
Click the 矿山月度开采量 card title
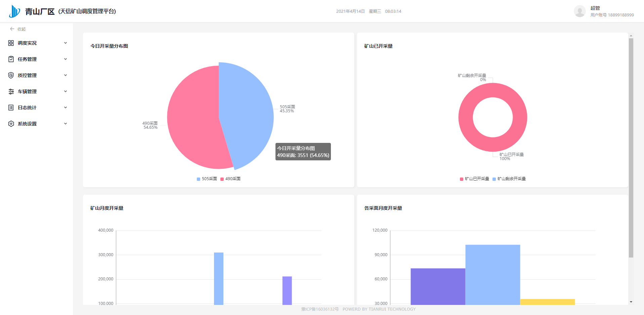click(107, 208)
